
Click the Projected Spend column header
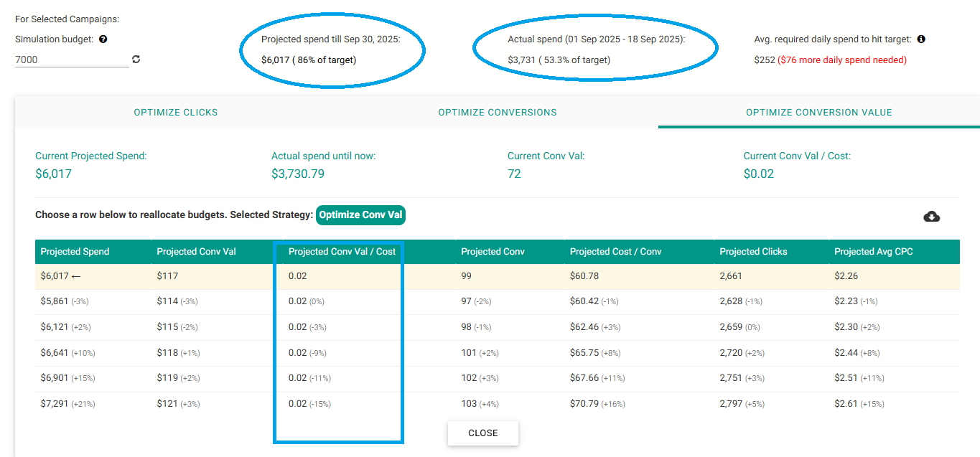[75, 252]
